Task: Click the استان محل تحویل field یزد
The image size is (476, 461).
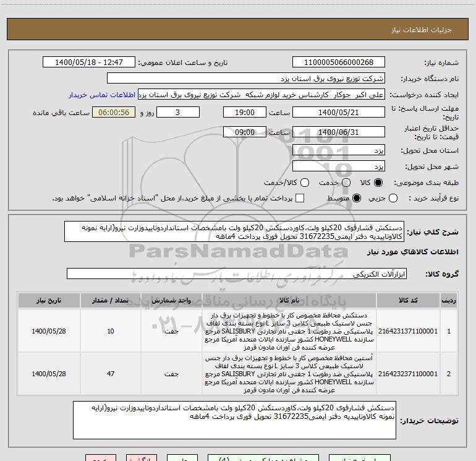Action: click(x=339, y=150)
